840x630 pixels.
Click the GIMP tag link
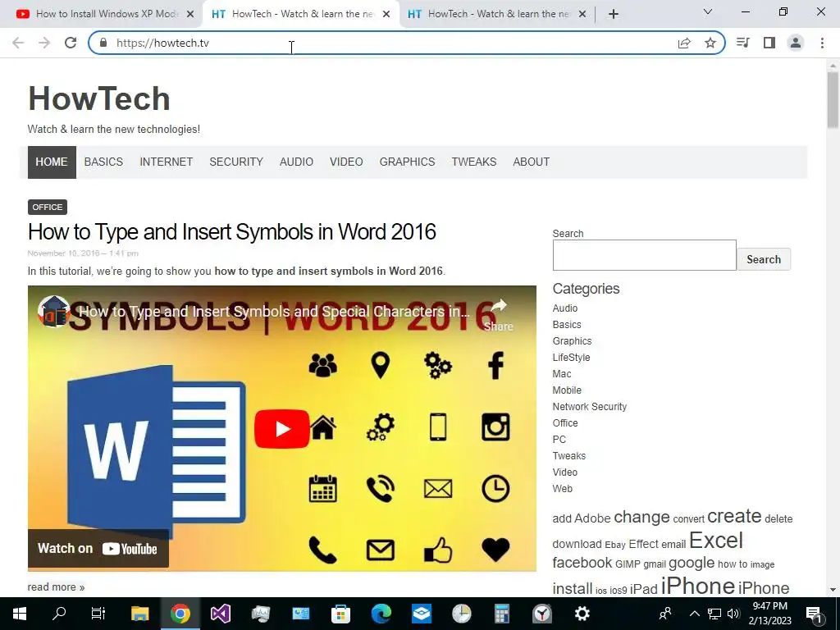pyautogui.click(x=628, y=564)
